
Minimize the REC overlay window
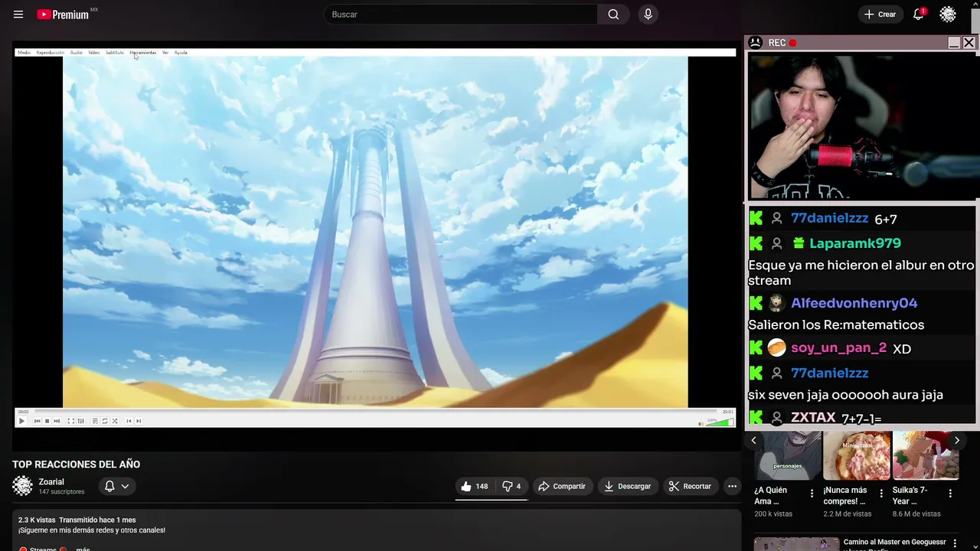(954, 43)
